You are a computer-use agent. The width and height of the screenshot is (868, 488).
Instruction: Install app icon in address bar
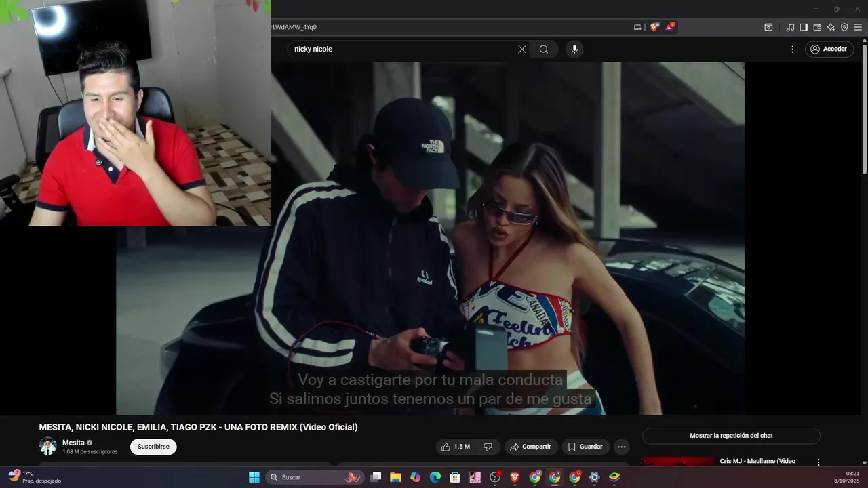click(637, 27)
